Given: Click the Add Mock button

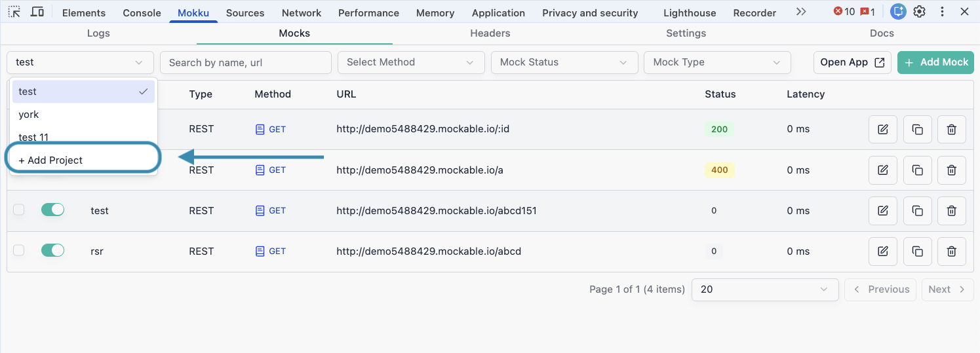Looking at the screenshot, I should [935, 62].
